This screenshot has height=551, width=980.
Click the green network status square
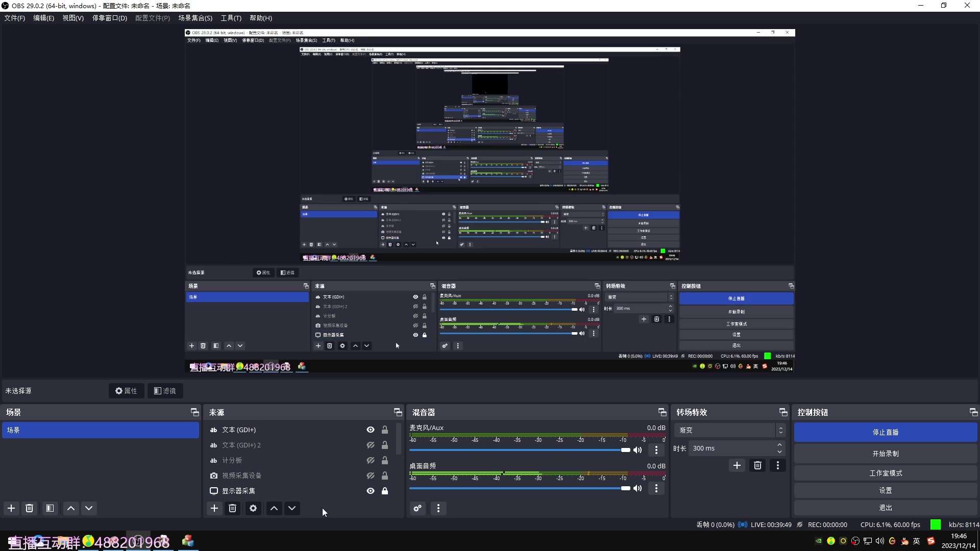click(x=936, y=524)
